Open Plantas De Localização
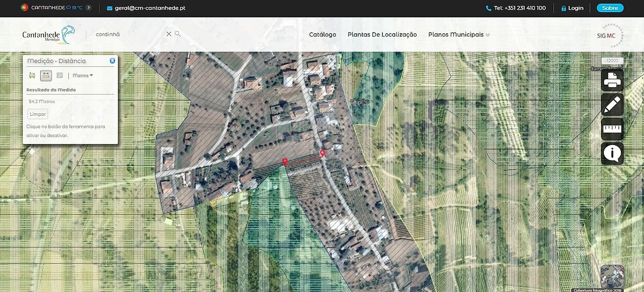644x292 pixels. tap(382, 35)
